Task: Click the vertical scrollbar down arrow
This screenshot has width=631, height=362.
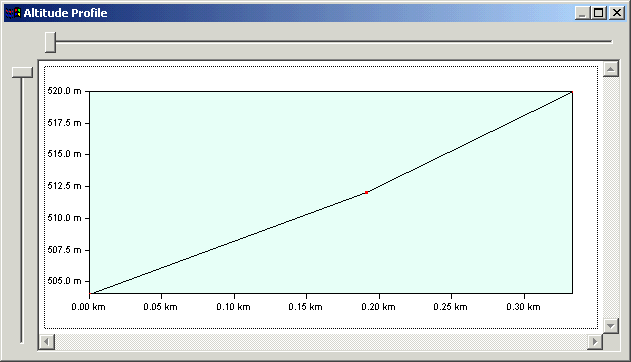Action: [x=610, y=325]
